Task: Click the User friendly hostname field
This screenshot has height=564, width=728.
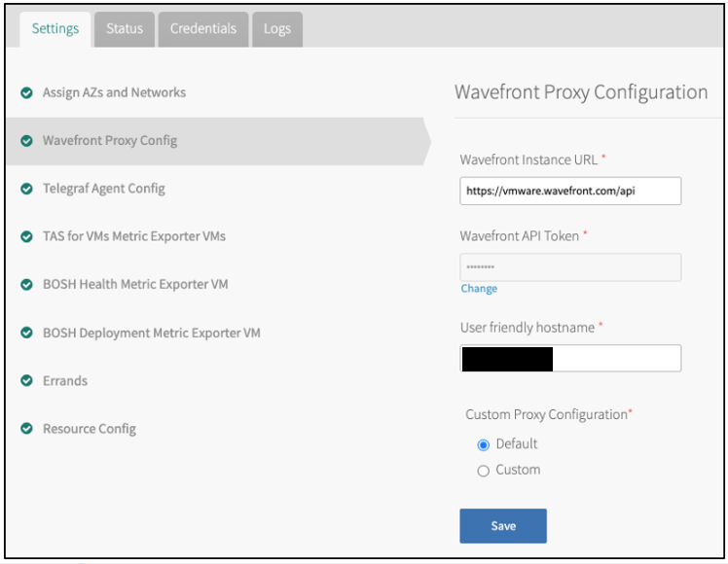Action: click(x=570, y=358)
